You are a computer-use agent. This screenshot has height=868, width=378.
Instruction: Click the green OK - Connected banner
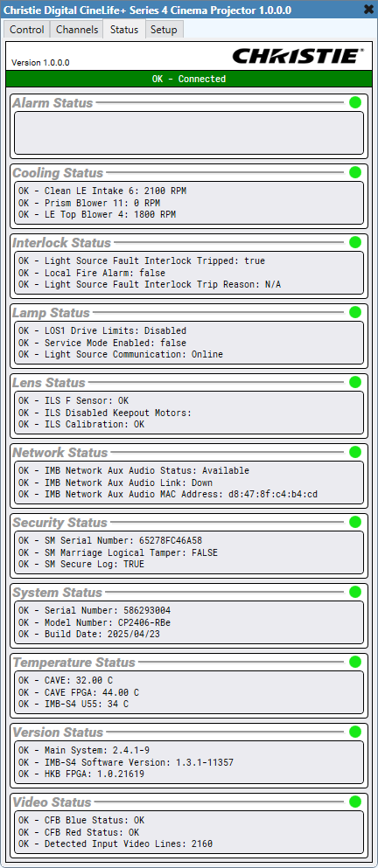point(189,79)
